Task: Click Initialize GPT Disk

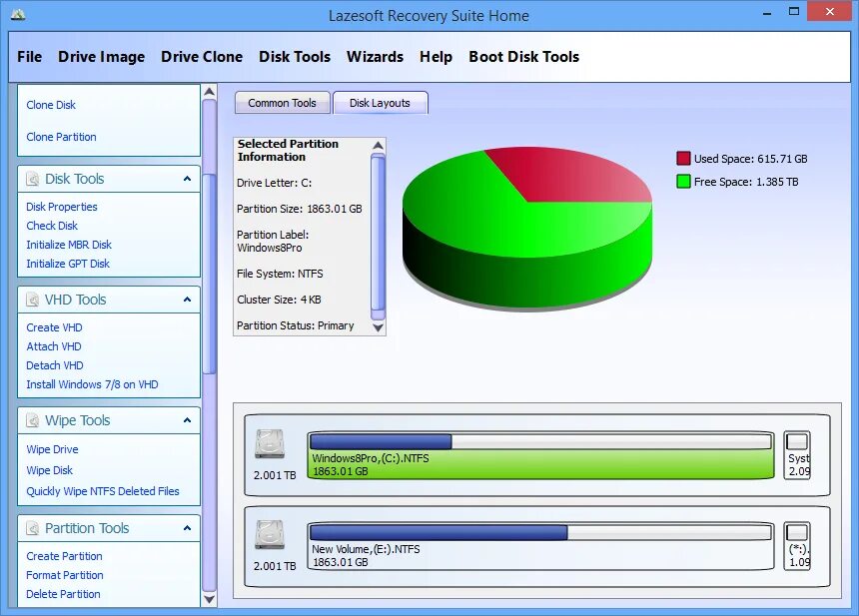Action: click(68, 264)
